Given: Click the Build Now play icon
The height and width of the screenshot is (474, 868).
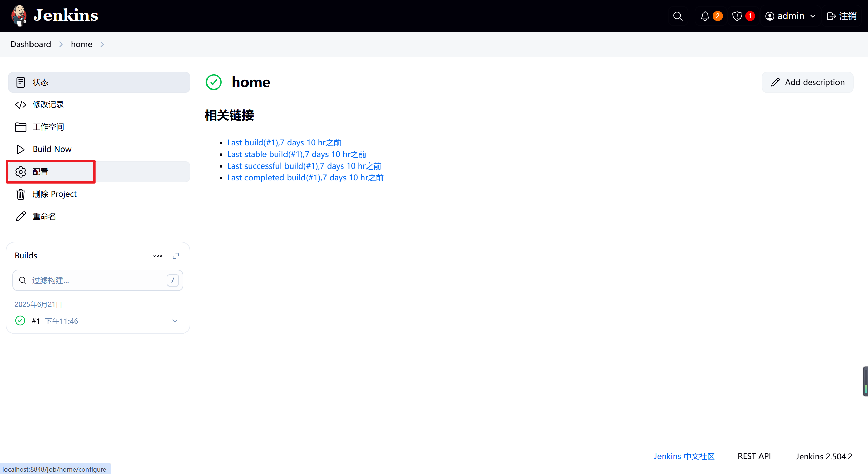Looking at the screenshot, I should pos(20,149).
